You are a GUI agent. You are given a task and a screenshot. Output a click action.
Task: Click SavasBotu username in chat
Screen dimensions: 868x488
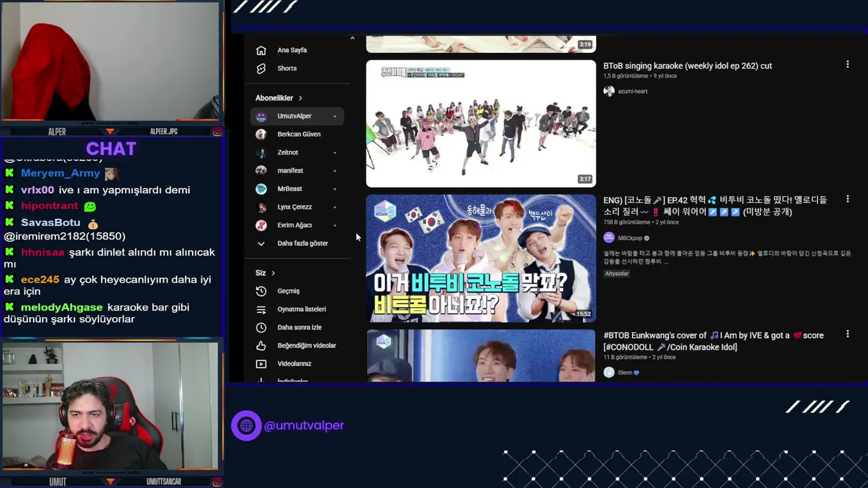click(51, 222)
